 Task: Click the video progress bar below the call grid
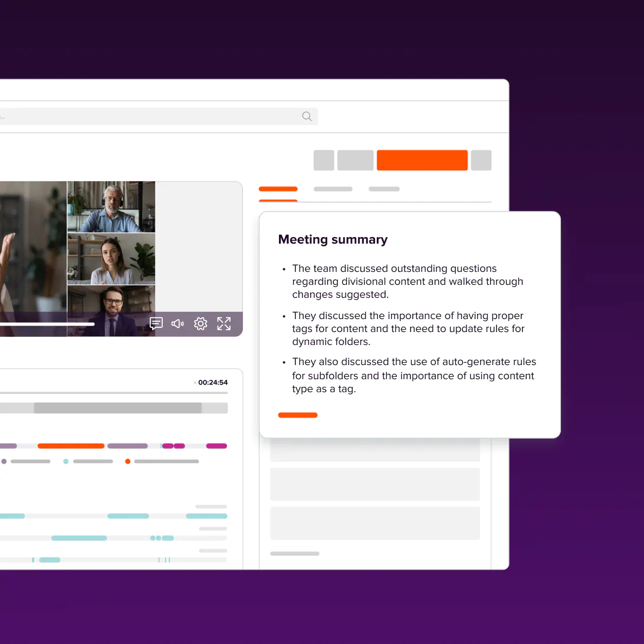[47, 324]
